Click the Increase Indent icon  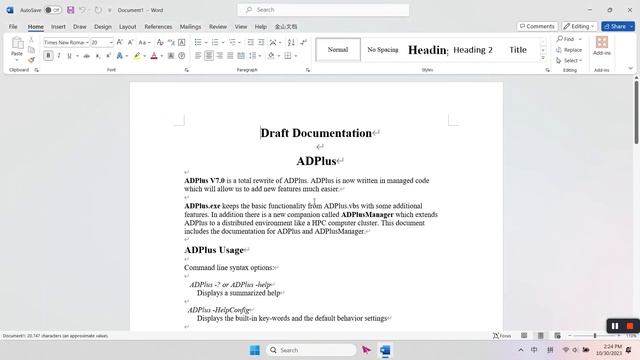click(x=261, y=42)
